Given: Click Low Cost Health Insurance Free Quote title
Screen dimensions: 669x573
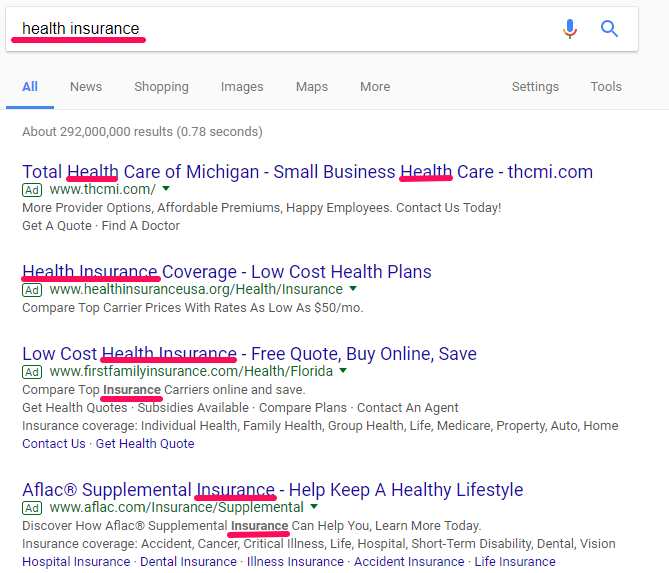Looking at the screenshot, I should pos(249,353).
